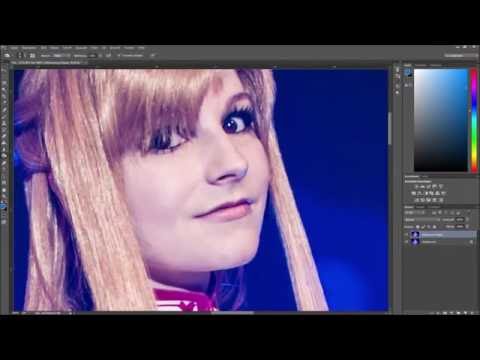Click the blue foreground color in toolbox

4,206
